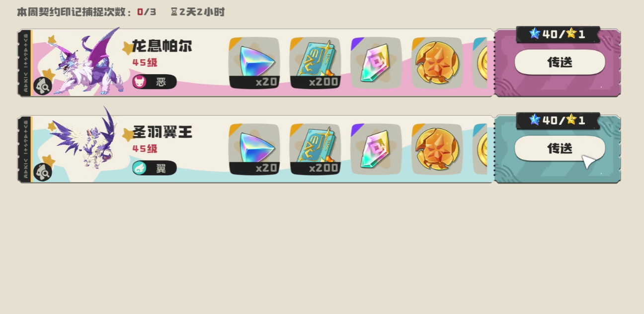The width and height of the screenshot is (644, 314).
Task: Click 传送 button for 龙息帕尔
Action: [x=560, y=62]
